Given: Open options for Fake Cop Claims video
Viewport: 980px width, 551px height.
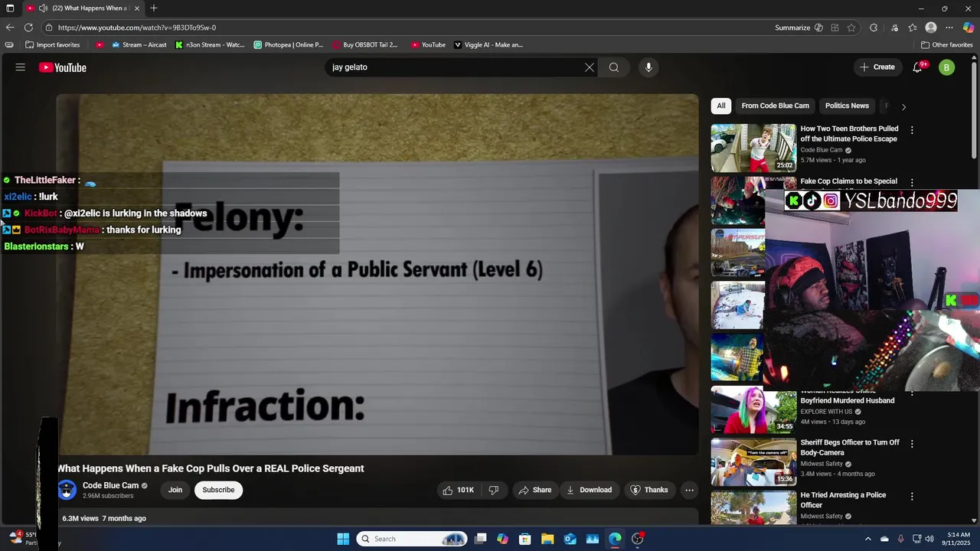Looking at the screenshot, I should pos(912,182).
